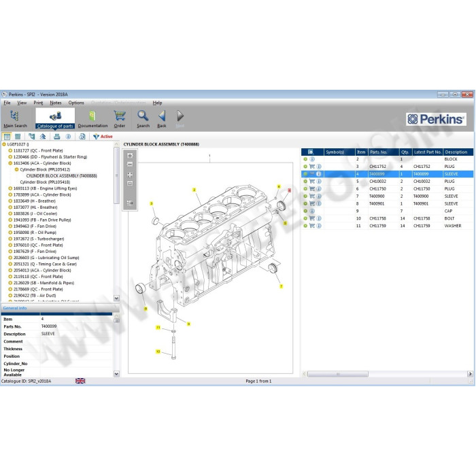This screenshot has width=476, height=476.
Task: Click the UK flag language selector
Action: click(x=80, y=381)
